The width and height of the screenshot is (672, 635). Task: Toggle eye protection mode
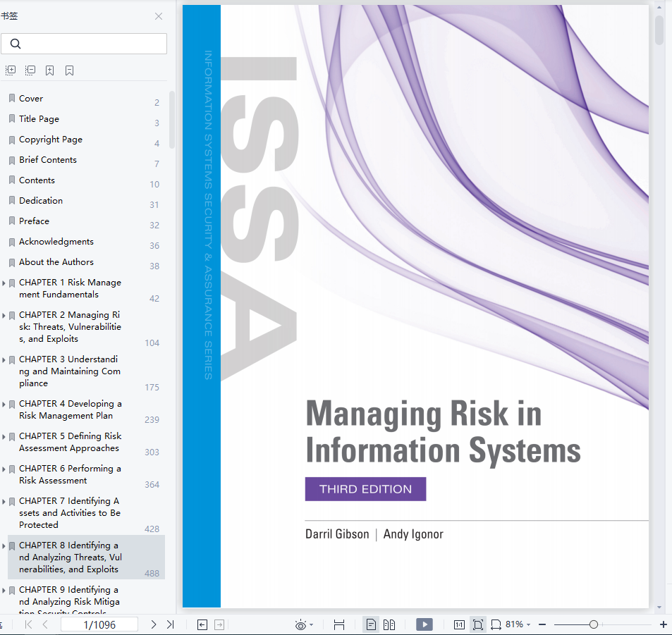[301, 624]
